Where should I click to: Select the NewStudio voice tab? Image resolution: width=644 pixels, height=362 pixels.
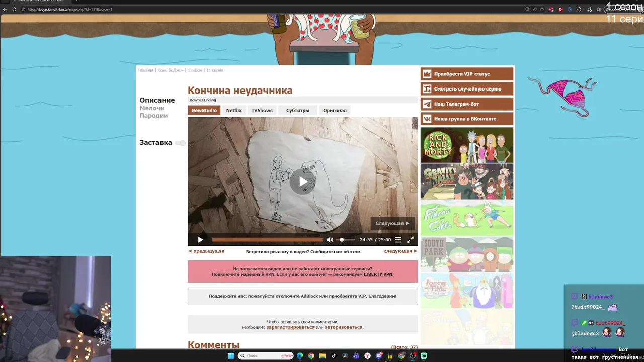[x=204, y=110]
